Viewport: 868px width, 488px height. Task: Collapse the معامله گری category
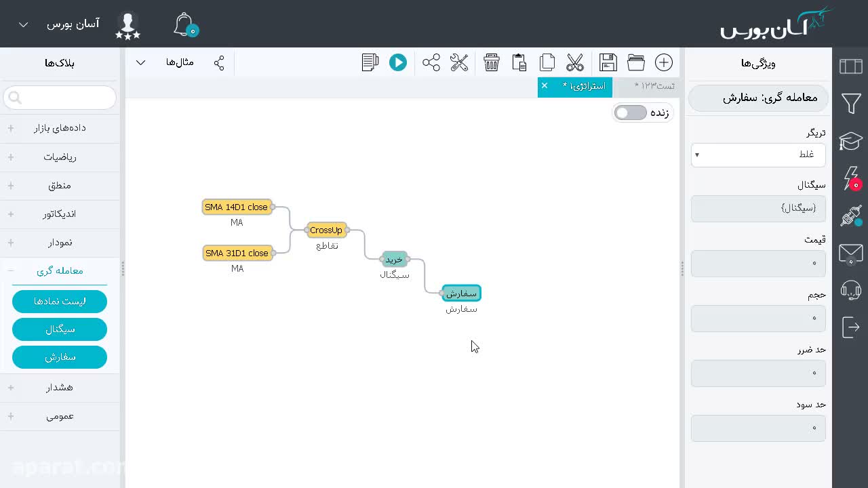click(60, 270)
